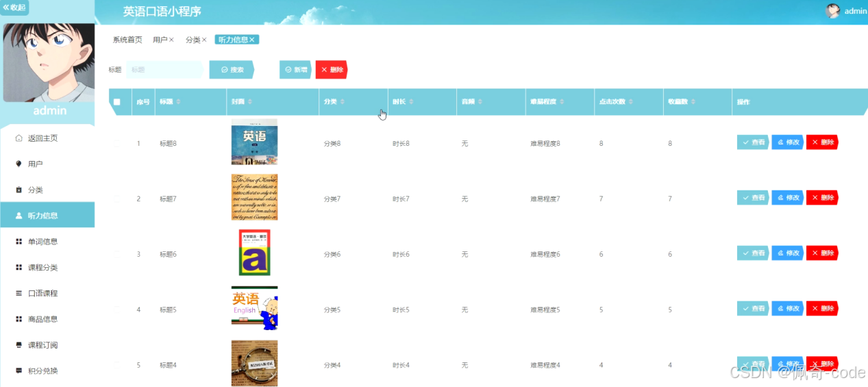Image resolution: width=868 pixels, height=387 pixels.
Task: Open the cover thumbnail for 标题6
Action: [254, 253]
